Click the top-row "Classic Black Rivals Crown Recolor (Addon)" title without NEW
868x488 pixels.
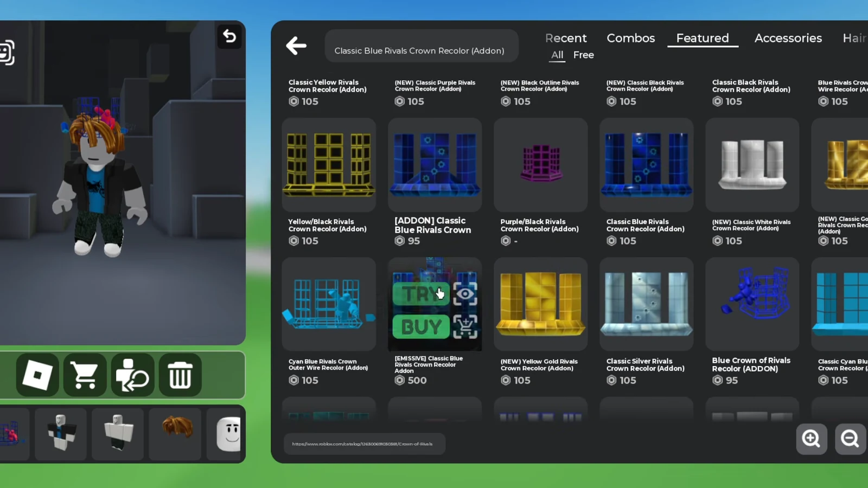[751, 86]
